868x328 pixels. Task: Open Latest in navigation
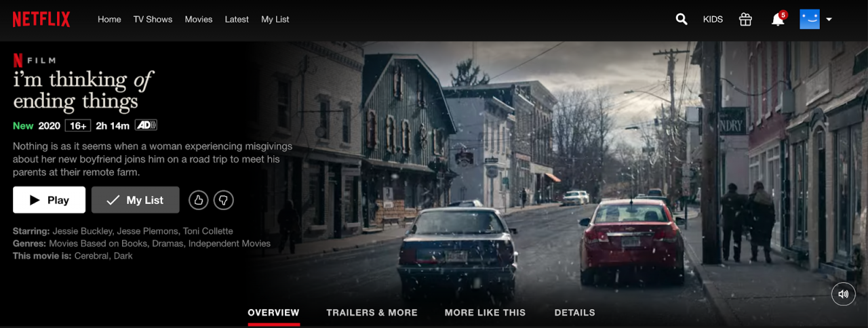coord(237,19)
